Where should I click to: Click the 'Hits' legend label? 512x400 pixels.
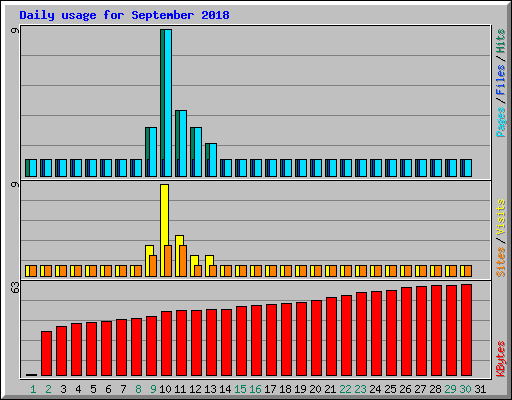pyautogui.click(x=500, y=41)
